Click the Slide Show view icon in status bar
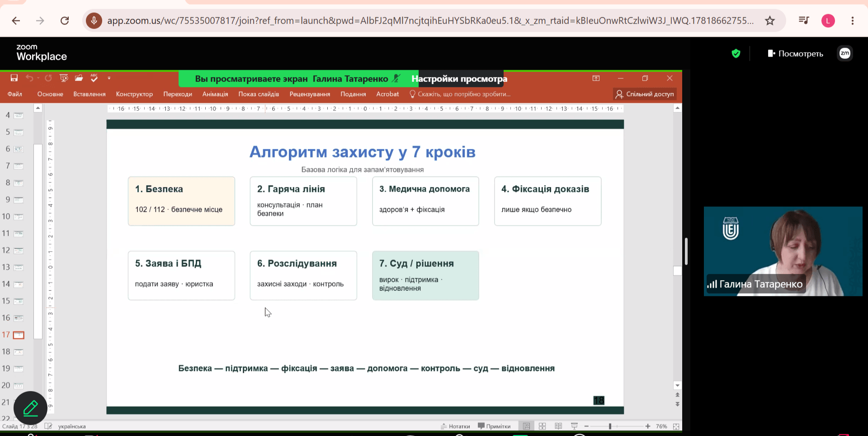868x436 pixels. 575,426
